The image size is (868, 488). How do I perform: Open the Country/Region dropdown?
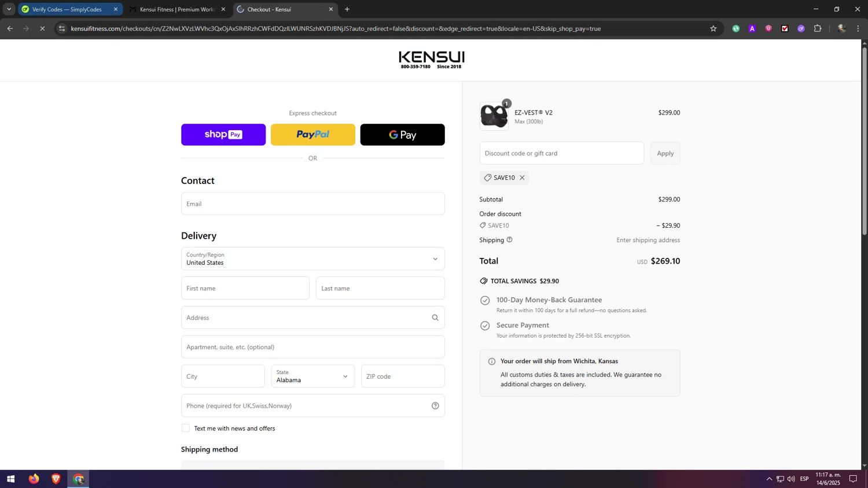click(313, 259)
